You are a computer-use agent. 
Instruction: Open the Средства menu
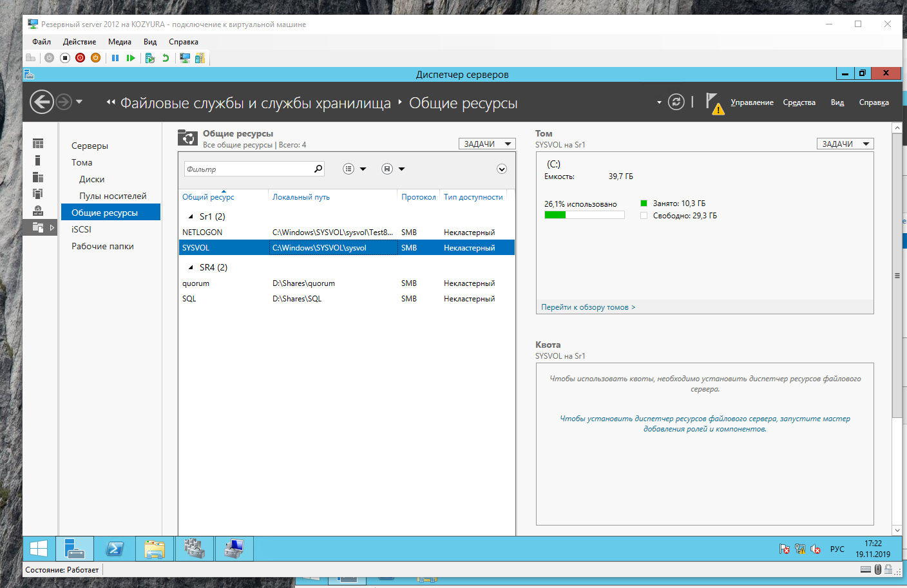tap(799, 102)
